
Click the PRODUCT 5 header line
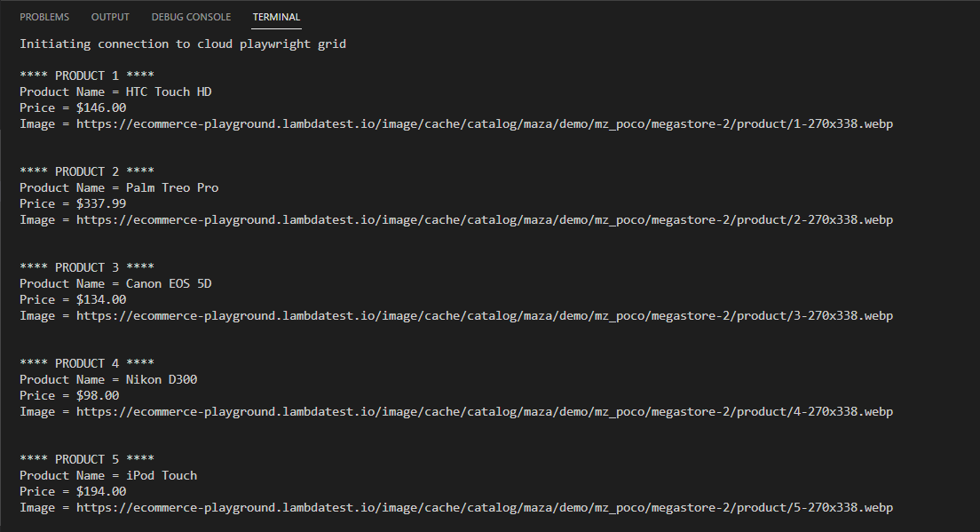click(x=87, y=459)
